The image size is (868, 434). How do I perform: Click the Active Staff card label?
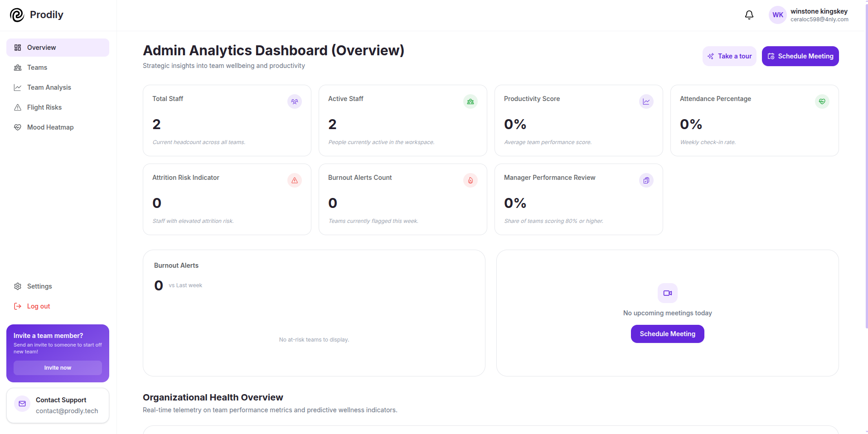tap(346, 99)
